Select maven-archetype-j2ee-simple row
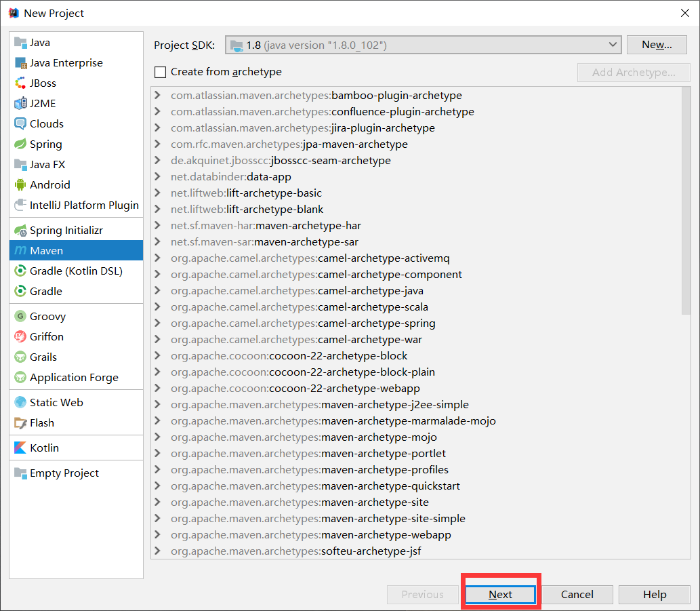700x611 pixels. (x=416, y=404)
